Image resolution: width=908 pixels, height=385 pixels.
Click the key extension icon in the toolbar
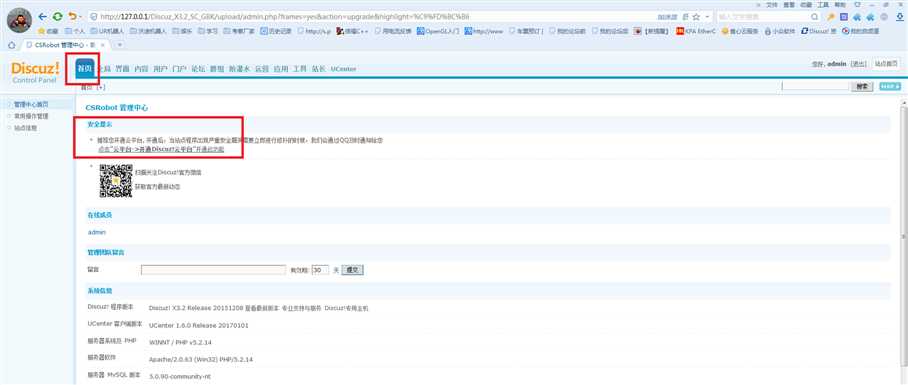coord(832,17)
